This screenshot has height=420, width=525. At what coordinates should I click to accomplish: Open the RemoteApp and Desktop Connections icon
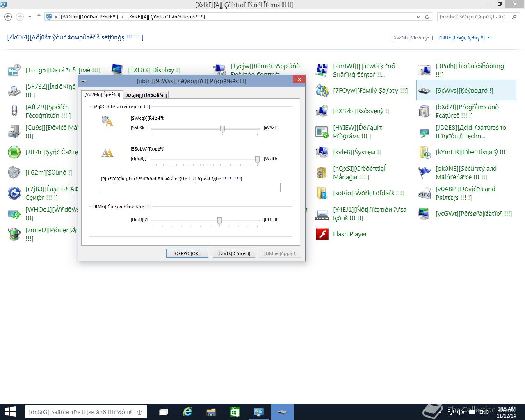219,70
